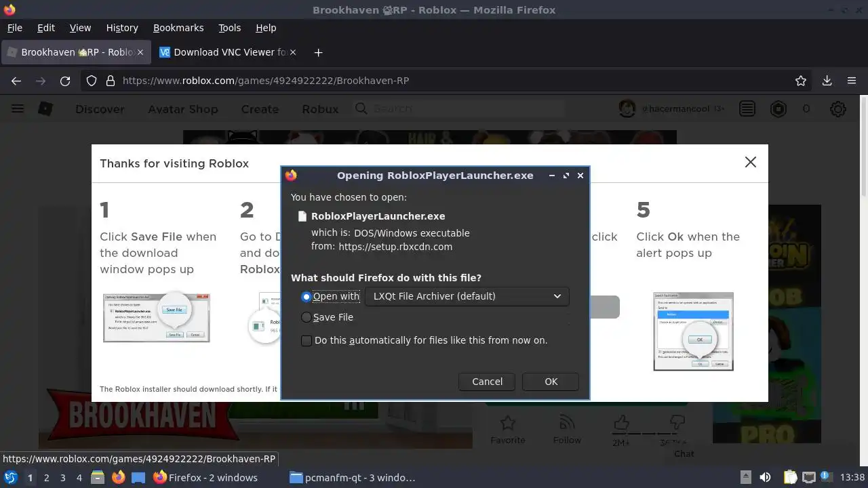
Task: Click show desktop icon in taskbar
Action: pyautogui.click(x=138, y=477)
